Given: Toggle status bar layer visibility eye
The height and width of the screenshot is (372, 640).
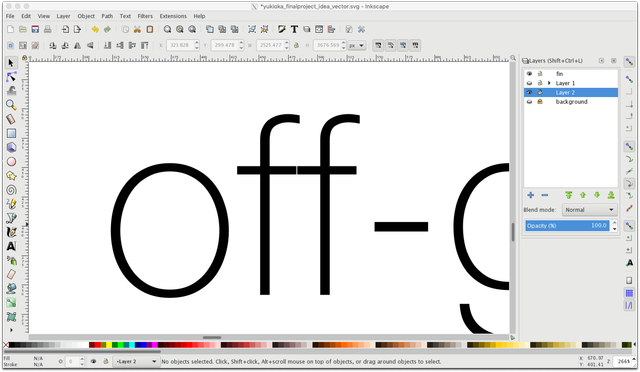Looking at the screenshot, I should [93, 361].
